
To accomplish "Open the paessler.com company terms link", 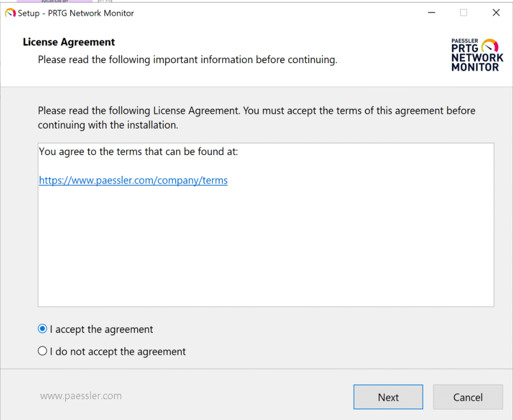I will tap(133, 181).
